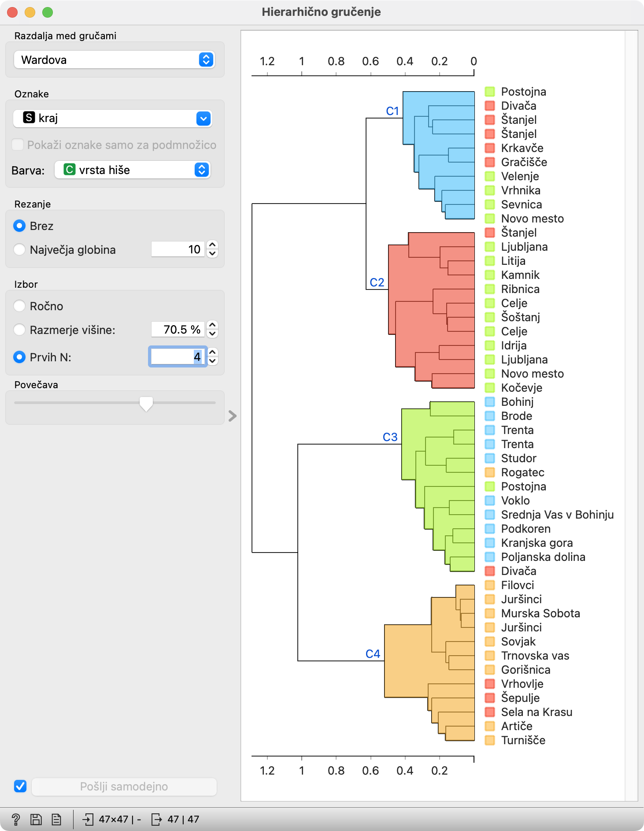Click the label Kamnik
The image size is (644, 831).
(520, 275)
